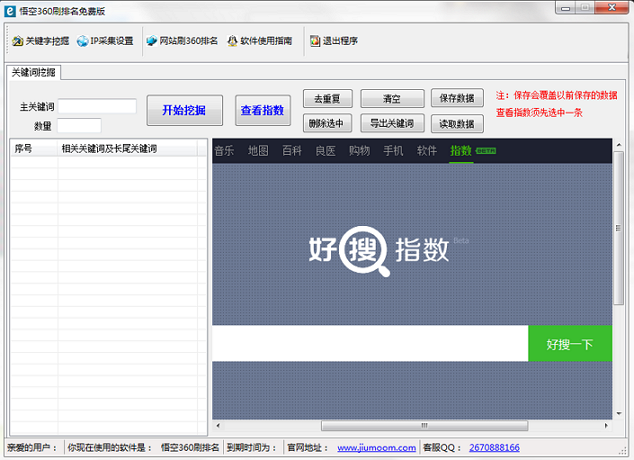
Task: Click 网站刷360排名 toolbar label
Action: click(x=188, y=41)
